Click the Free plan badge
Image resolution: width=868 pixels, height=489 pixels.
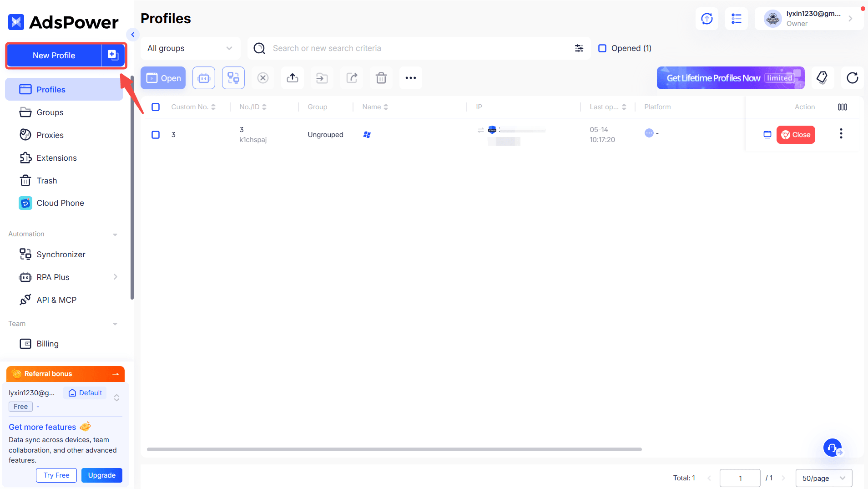click(20, 407)
